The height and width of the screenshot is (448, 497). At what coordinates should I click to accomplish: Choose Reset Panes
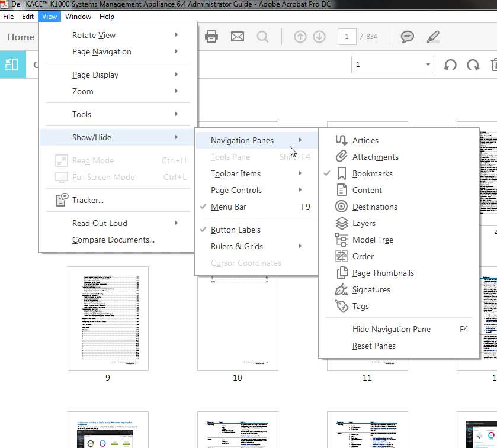399,346
